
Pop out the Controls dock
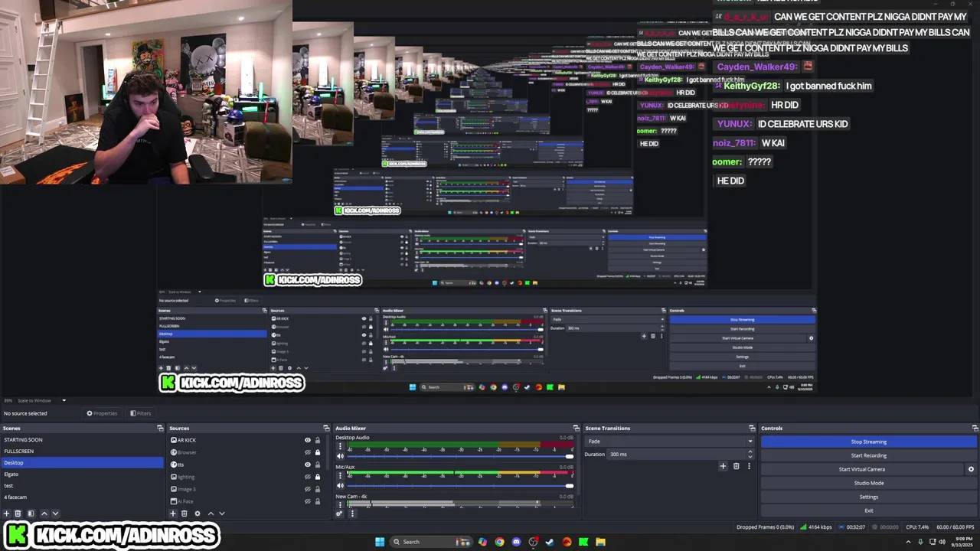tap(975, 428)
